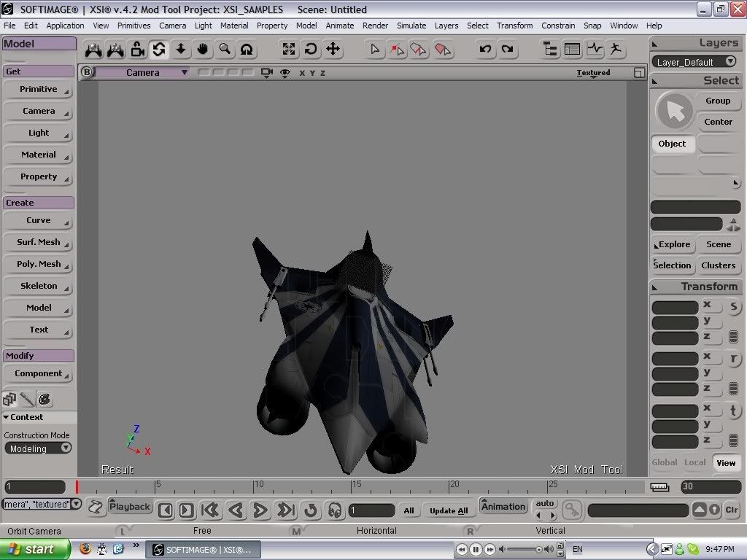Image resolution: width=747 pixels, height=560 pixels.
Task: Open the Layer_Default dropdown
Action: point(695,62)
